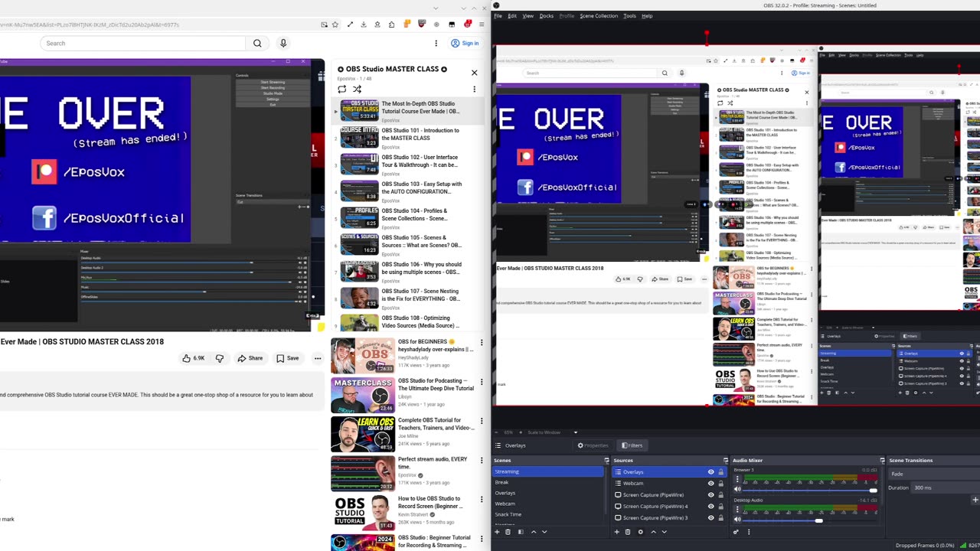Open preview scaling dropdown arrow
The image size is (980, 551).
tap(576, 432)
